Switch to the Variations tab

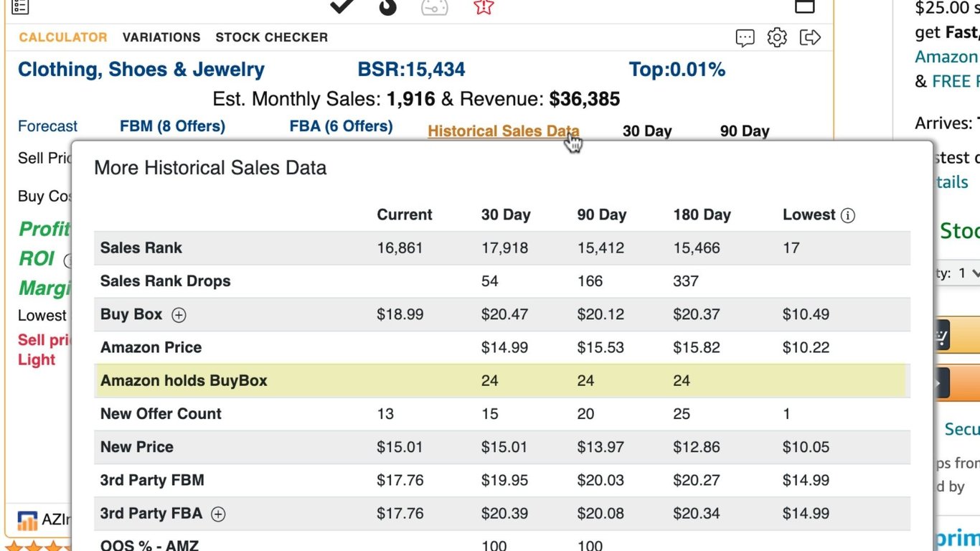[x=161, y=37]
